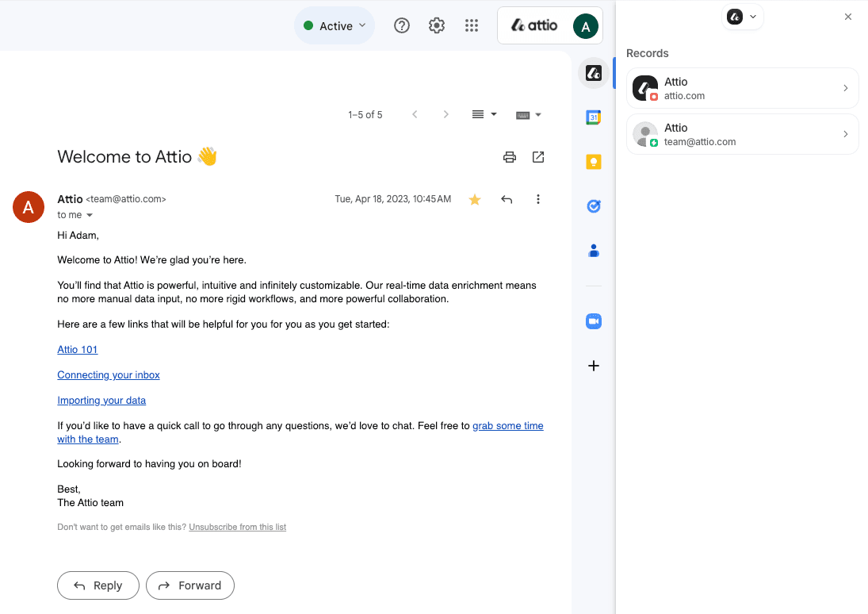Click sender name Attio in header
The width and height of the screenshot is (868, 614).
click(x=70, y=199)
